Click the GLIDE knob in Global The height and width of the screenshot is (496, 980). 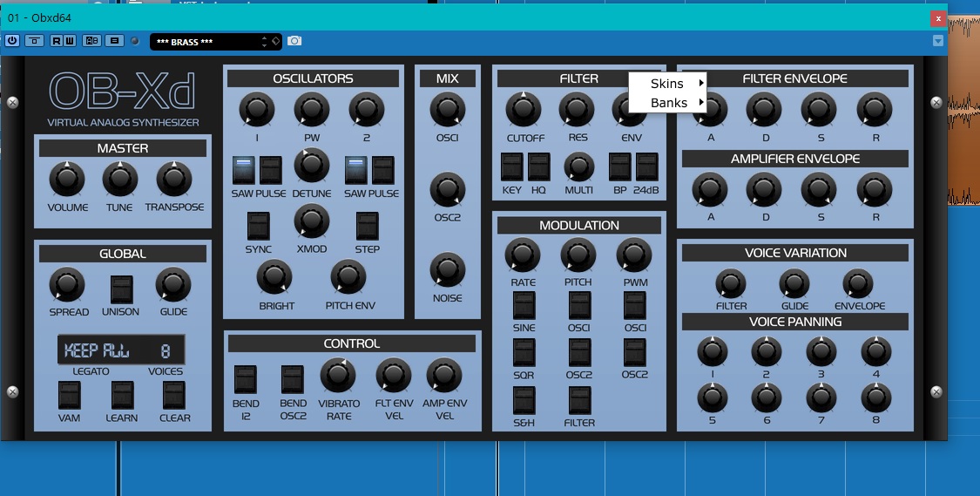173,284
